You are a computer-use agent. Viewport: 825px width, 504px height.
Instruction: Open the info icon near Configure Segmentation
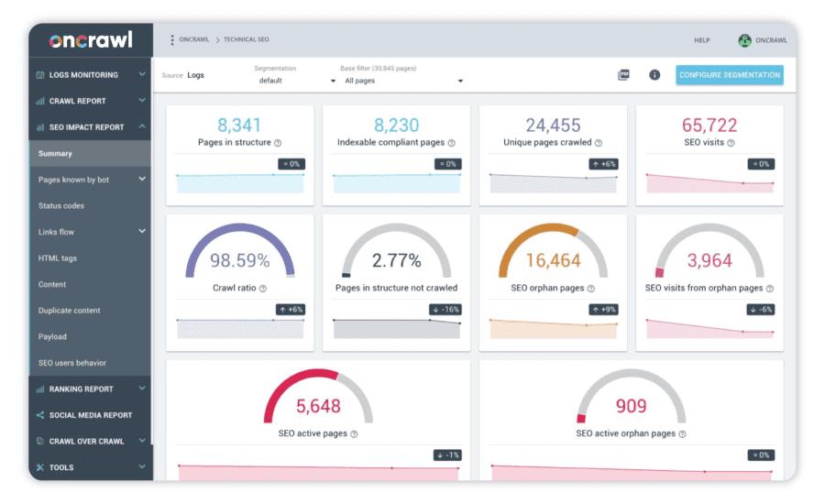654,75
